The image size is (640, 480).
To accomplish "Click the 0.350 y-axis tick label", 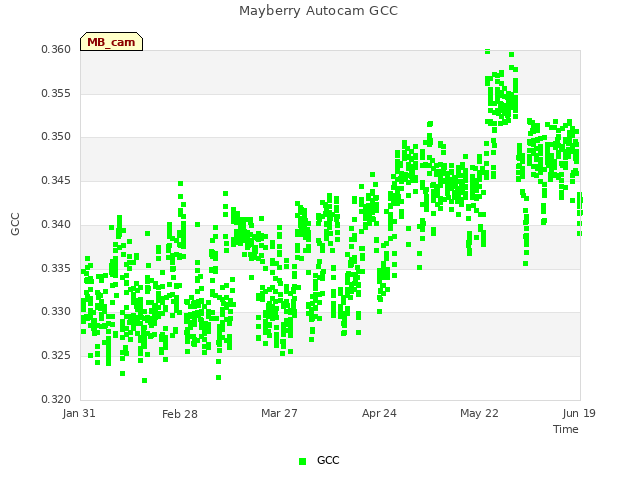I will pyautogui.click(x=56, y=136).
